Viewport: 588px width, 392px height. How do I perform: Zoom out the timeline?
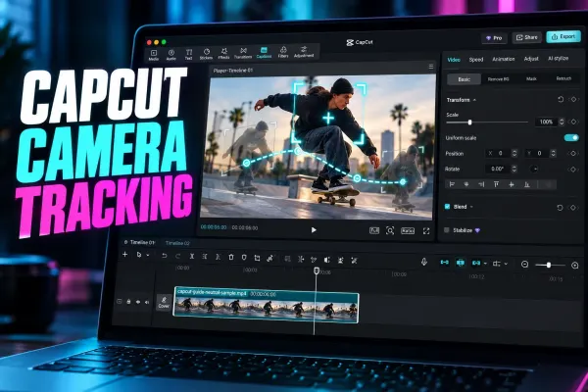[x=525, y=265]
